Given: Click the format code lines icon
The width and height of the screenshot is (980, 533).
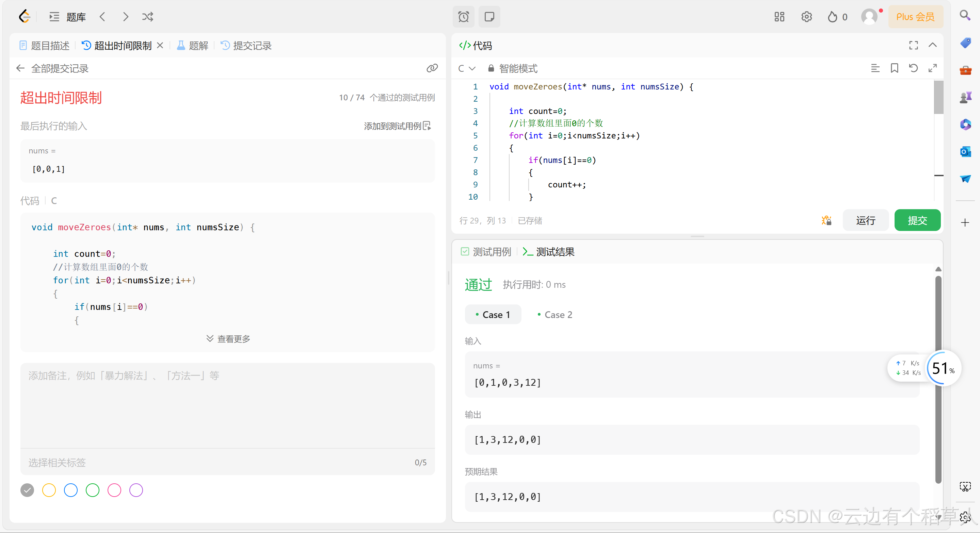Looking at the screenshot, I should click(875, 68).
